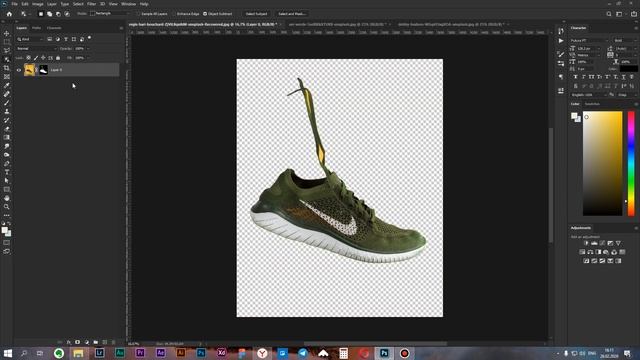The height and width of the screenshot is (360, 640).
Task: Open the Filter menu
Action: (91, 4)
